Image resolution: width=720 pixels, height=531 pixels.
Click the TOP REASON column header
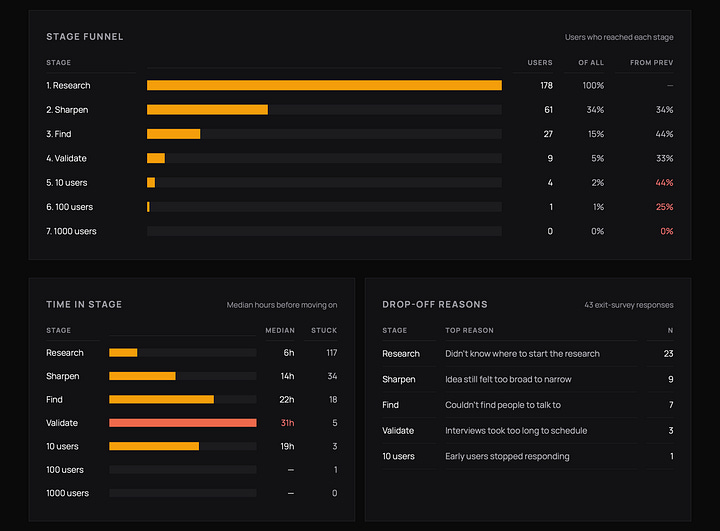click(x=469, y=330)
